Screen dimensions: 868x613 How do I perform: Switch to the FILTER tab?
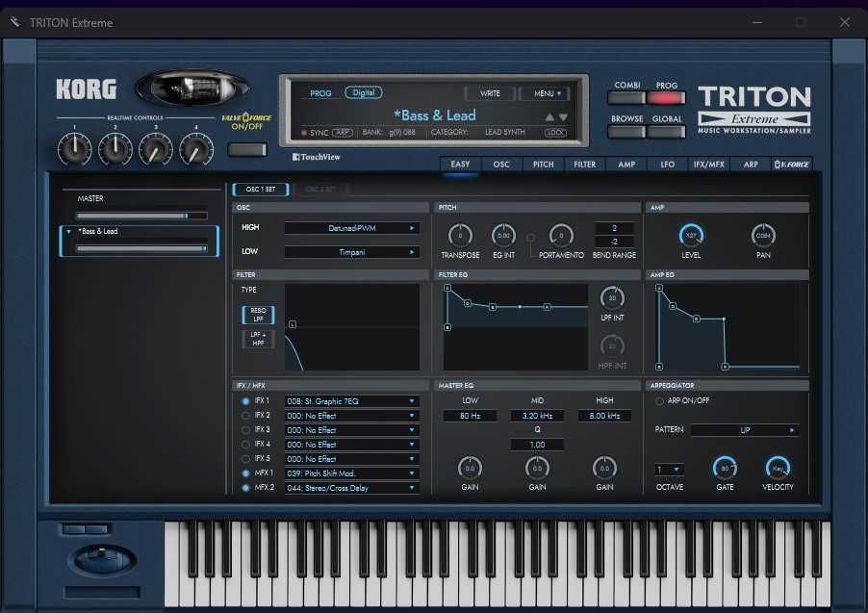(584, 165)
